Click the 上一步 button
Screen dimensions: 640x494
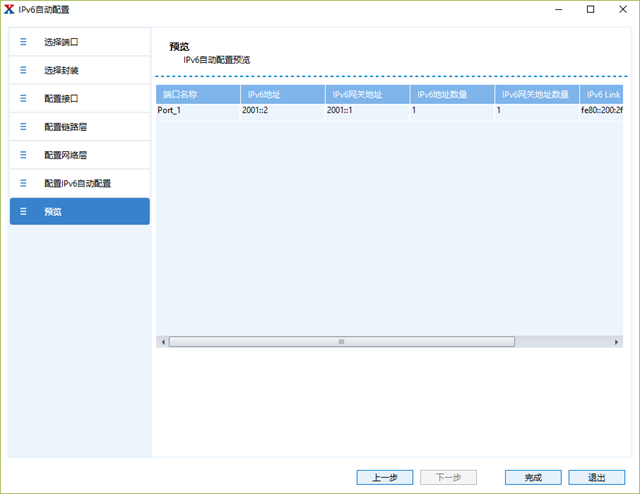(385, 477)
